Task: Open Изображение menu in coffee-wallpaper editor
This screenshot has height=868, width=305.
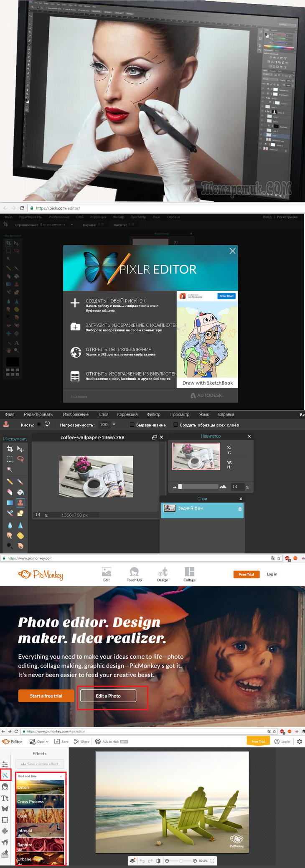Action: 76,414
